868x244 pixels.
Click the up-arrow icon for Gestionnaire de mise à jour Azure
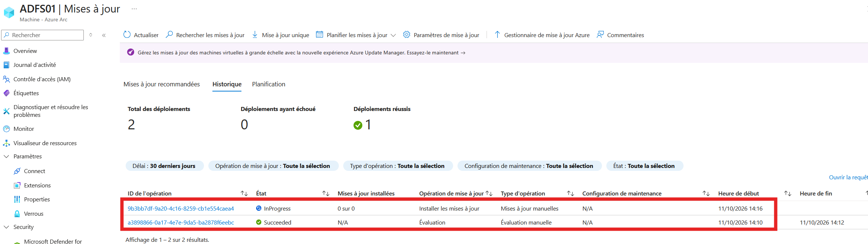tap(497, 35)
